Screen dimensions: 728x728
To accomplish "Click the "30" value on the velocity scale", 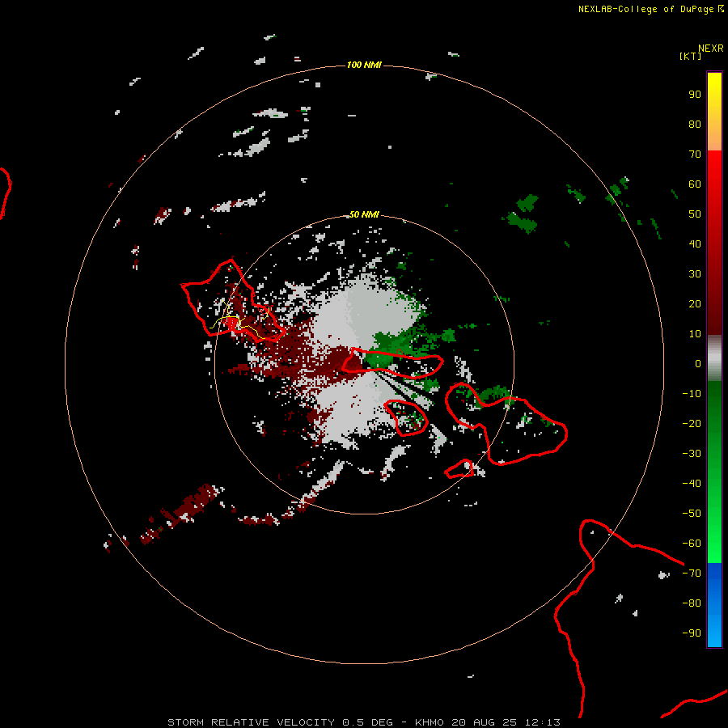I will [695, 274].
